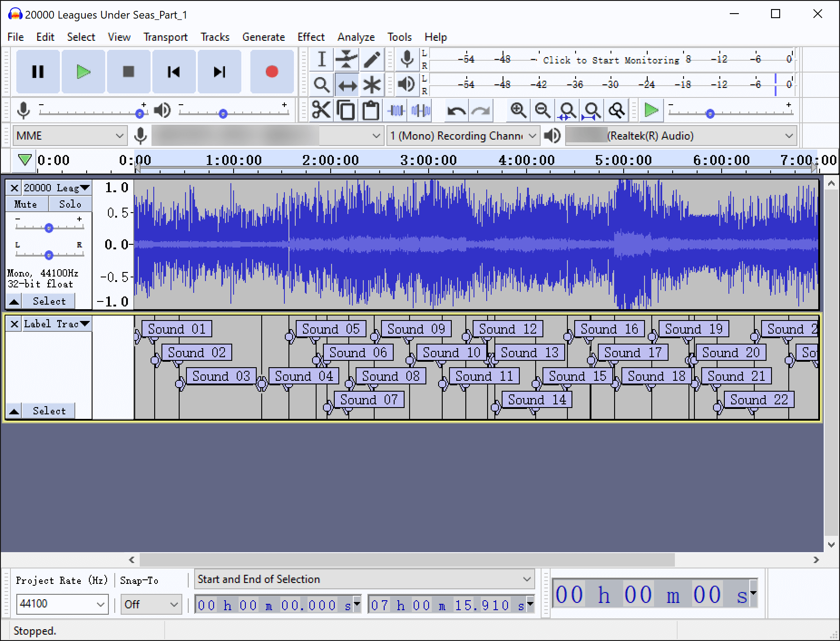Close the Label Track

[14, 324]
